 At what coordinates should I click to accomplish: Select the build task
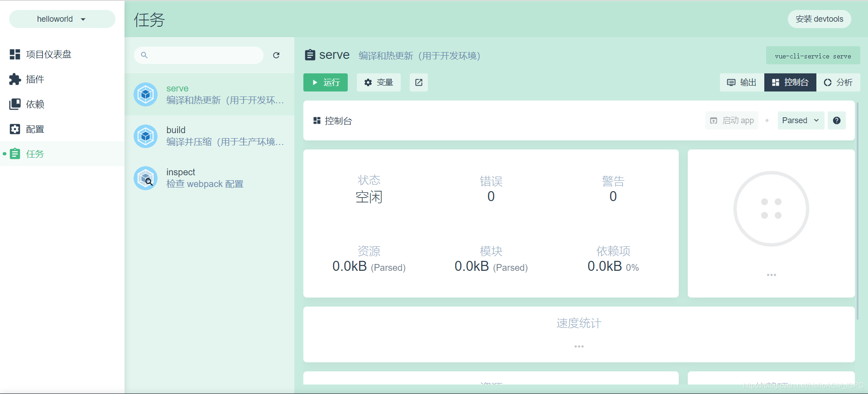tap(209, 136)
